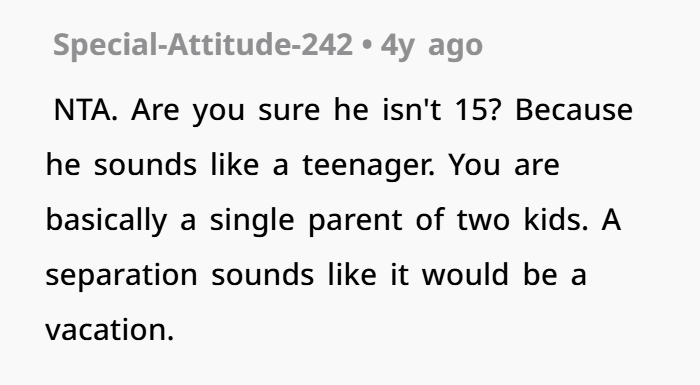Click the bullet separator after the username
The width and height of the screenshot is (700, 385).
(x=367, y=46)
